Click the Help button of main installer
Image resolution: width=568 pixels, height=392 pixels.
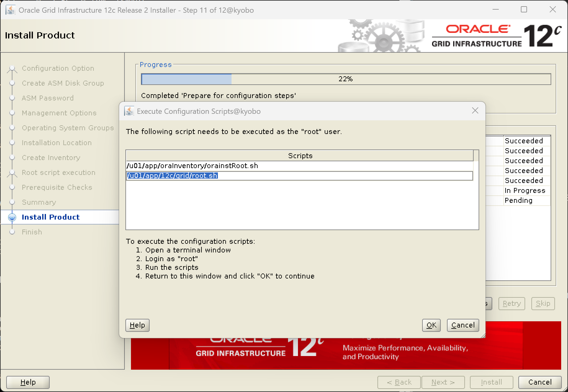point(28,382)
